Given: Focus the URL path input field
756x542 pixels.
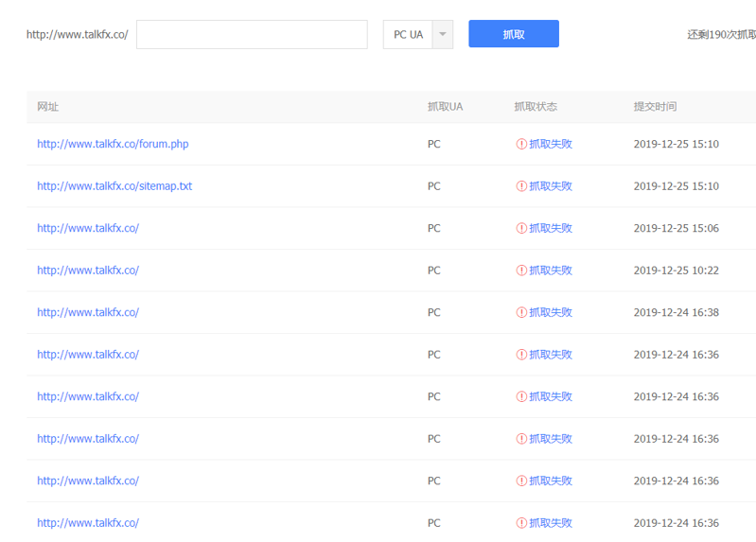Looking at the screenshot, I should click(252, 34).
